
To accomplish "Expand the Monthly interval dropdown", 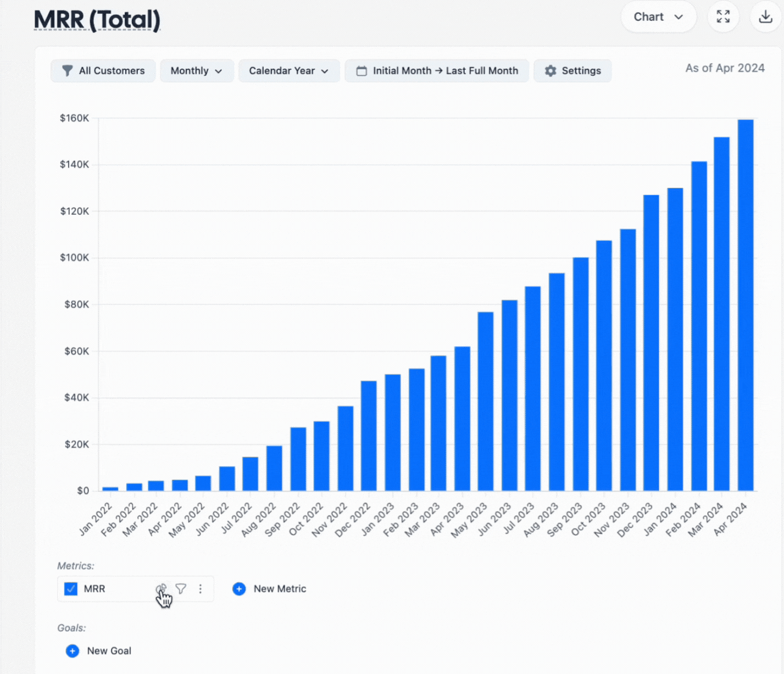I will coord(196,71).
